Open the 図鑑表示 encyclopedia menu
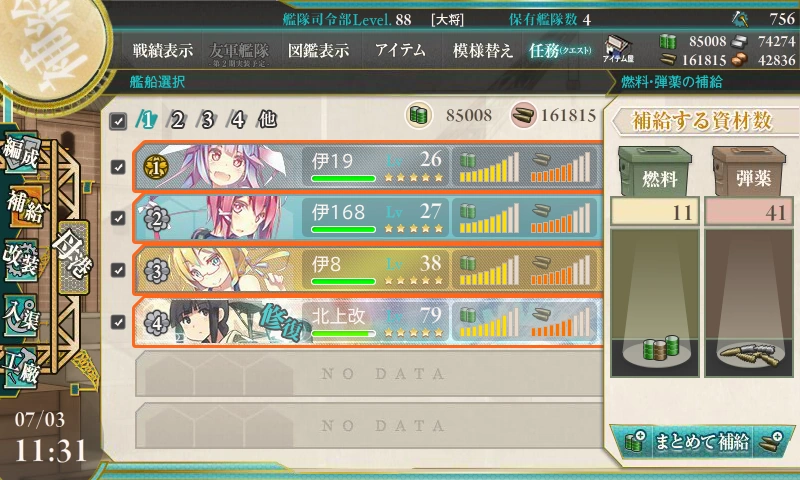Viewport: 800px width, 480px height. [318, 50]
